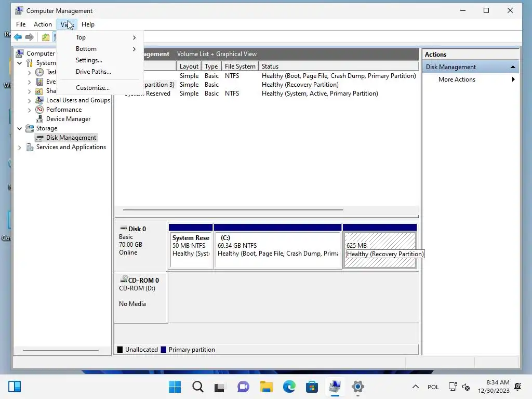Open the 8:34 AM clock and calendar
The height and width of the screenshot is (399, 532).
pos(494,387)
